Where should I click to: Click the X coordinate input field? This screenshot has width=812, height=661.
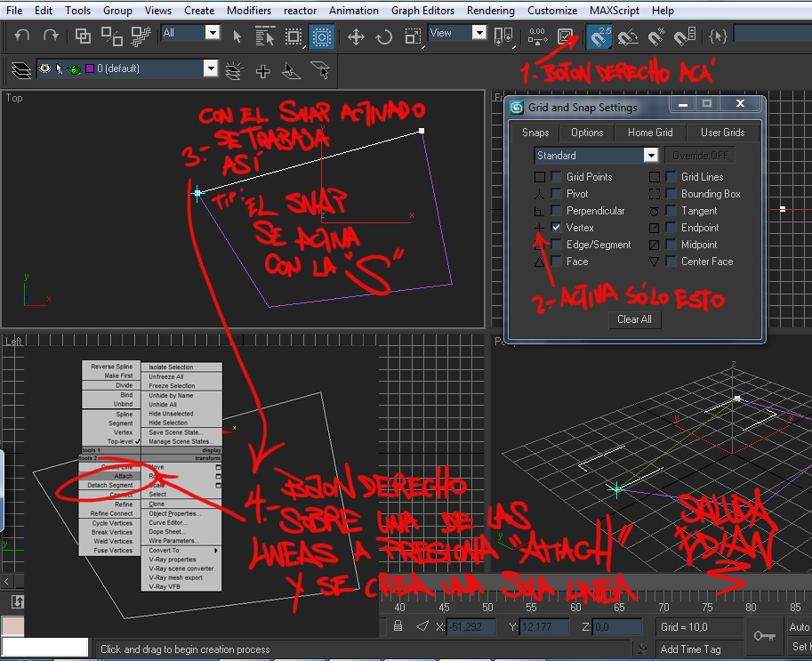(x=470, y=627)
